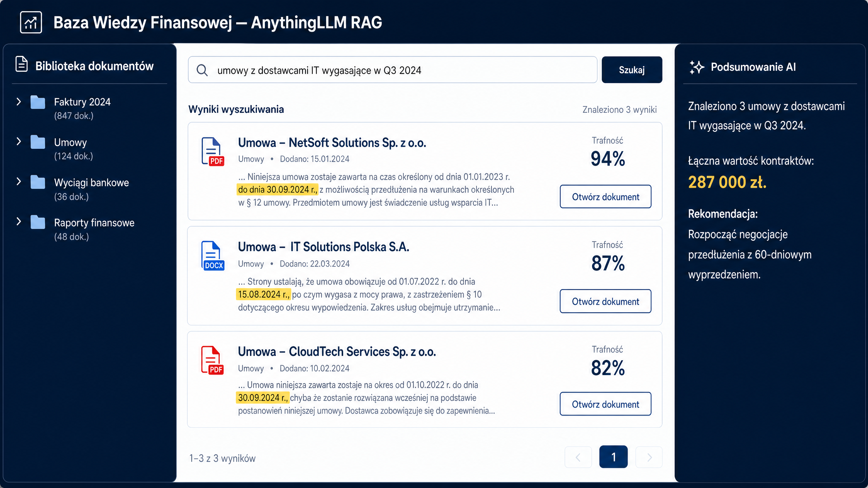Viewport: 868px width, 488px height.
Task: Click the sparkle icon beside Podsumowanie AI
Action: click(x=696, y=67)
